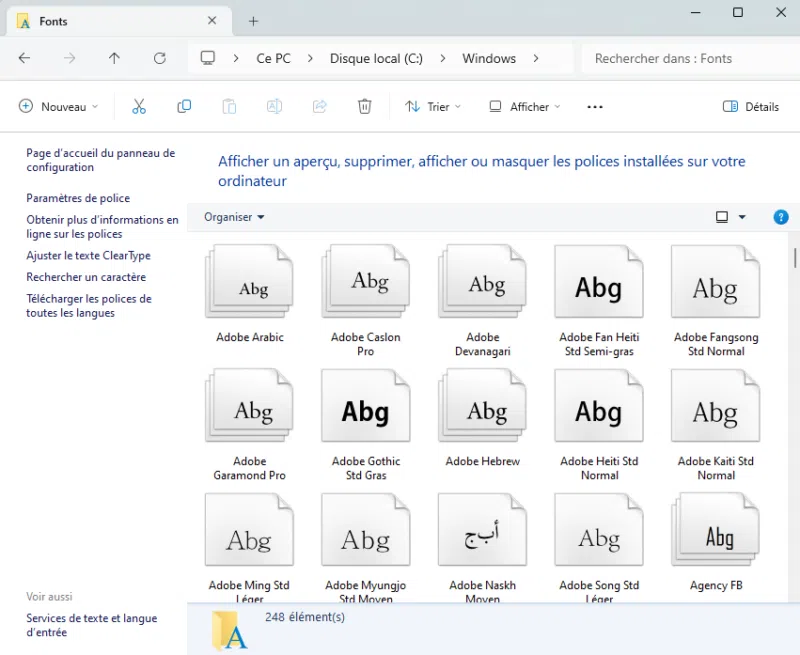The height and width of the screenshot is (655, 800).
Task: Refresh the folder with the refresh icon
Action: (x=160, y=58)
